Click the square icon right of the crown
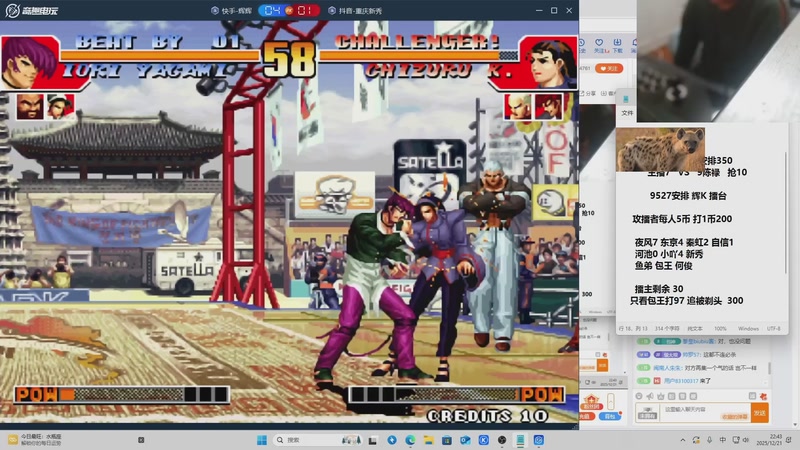 pos(671,396)
